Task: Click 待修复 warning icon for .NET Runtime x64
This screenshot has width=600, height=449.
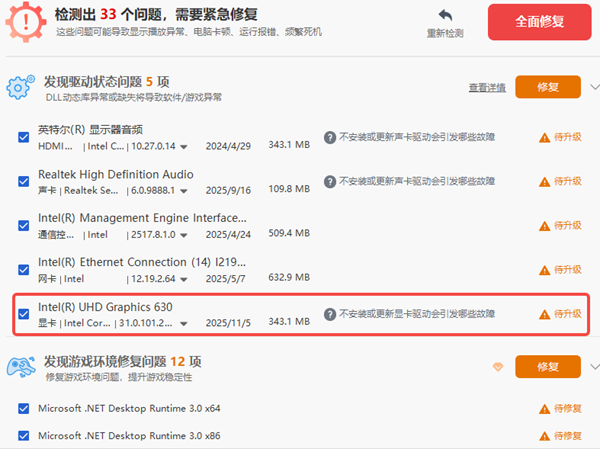Action: 545,409
